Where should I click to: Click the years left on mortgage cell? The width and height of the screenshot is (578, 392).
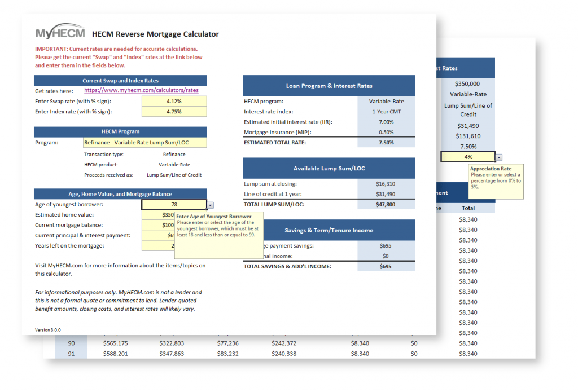(x=158, y=246)
